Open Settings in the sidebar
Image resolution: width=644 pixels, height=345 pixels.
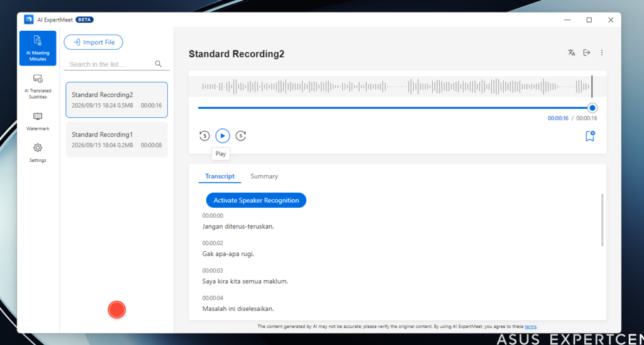[38, 153]
